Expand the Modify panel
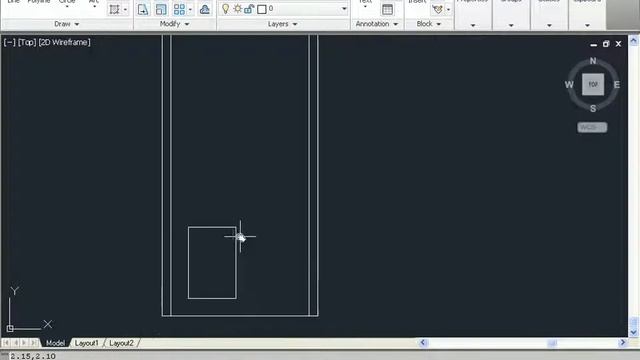 point(175,24)
